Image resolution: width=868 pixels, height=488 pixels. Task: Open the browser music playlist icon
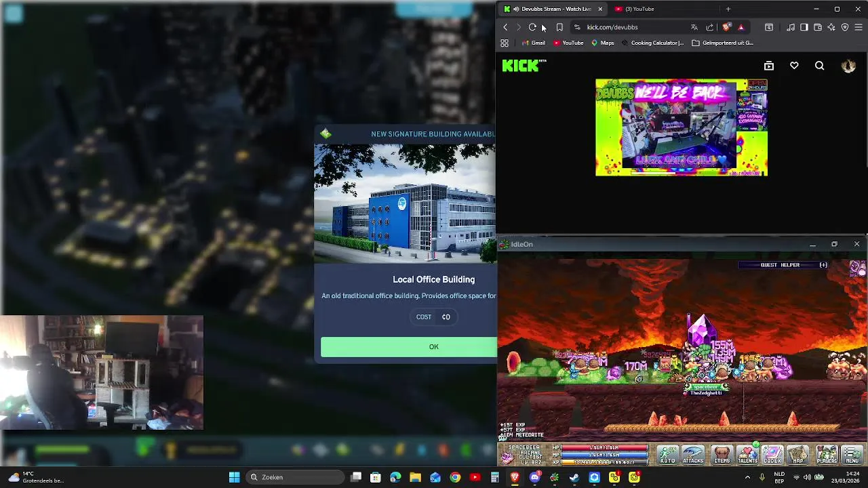pos(791,27)
